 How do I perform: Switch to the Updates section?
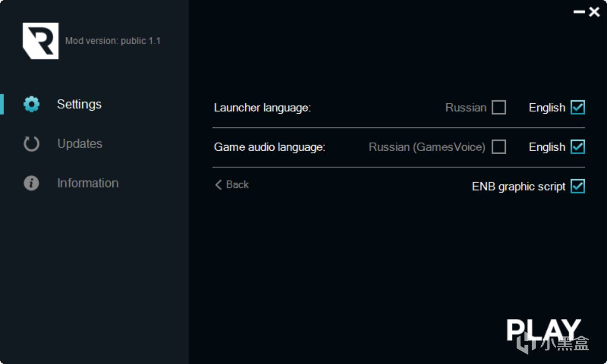coord(80,144)
